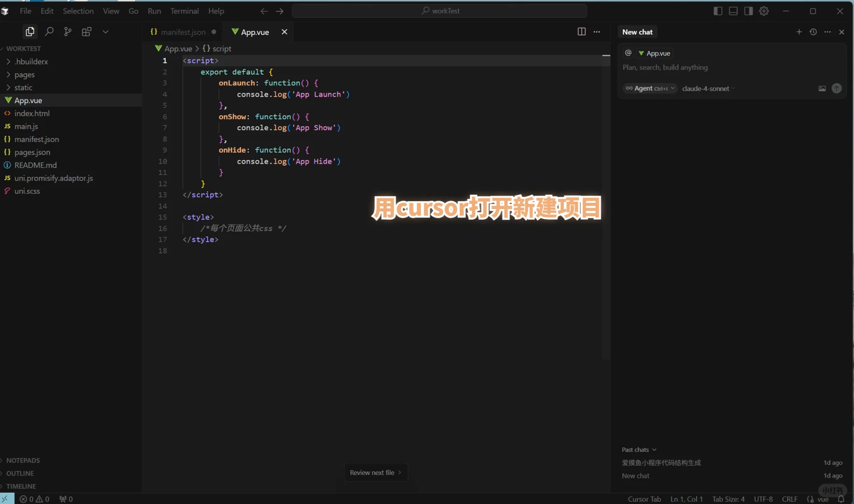Click the Review next file button
This screenshot has height=504, width=854.
375,472
